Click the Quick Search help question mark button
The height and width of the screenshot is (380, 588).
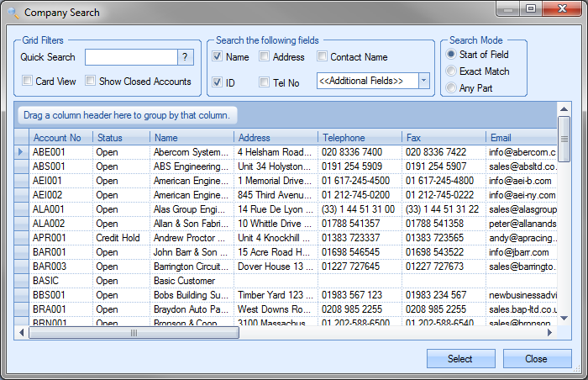click(186, 57)
